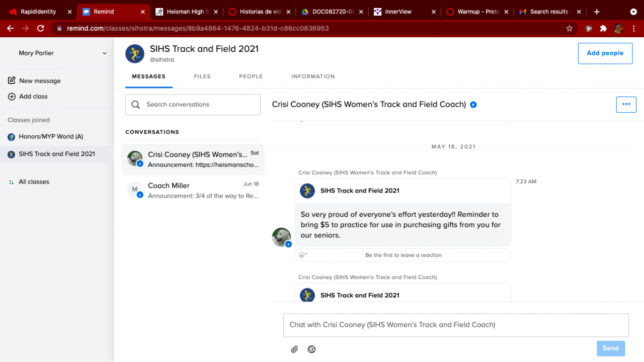Click the '@sihstra' class handle
Screen dimensions: 644x362
(162, 60)
